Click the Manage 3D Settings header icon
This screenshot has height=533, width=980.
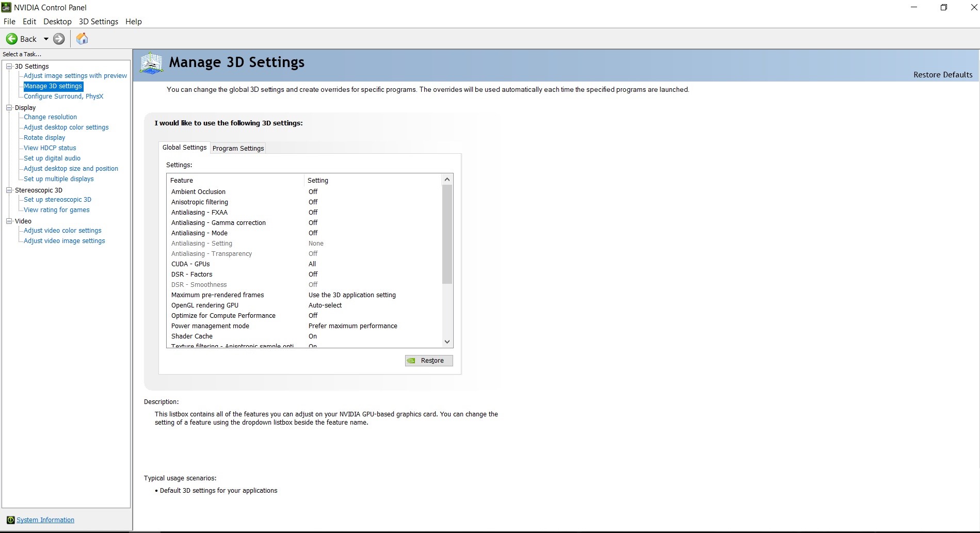pyautogui.click(x=152, y=63)
